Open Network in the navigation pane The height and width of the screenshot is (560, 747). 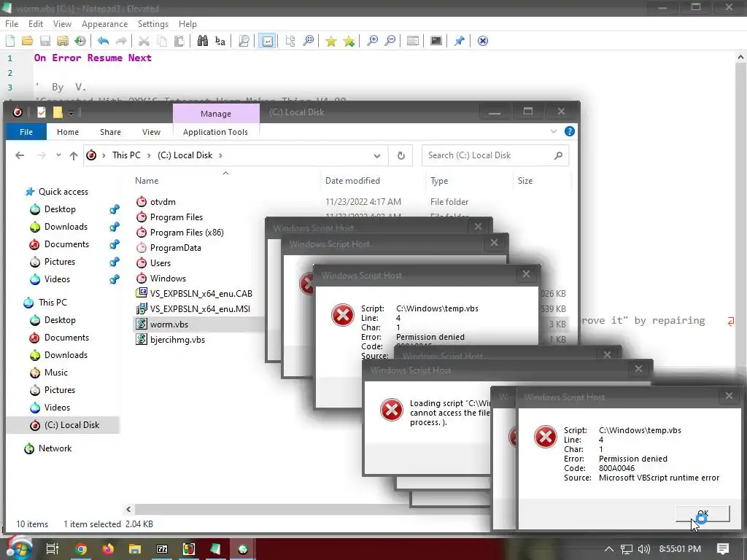(x=55, y=448)
